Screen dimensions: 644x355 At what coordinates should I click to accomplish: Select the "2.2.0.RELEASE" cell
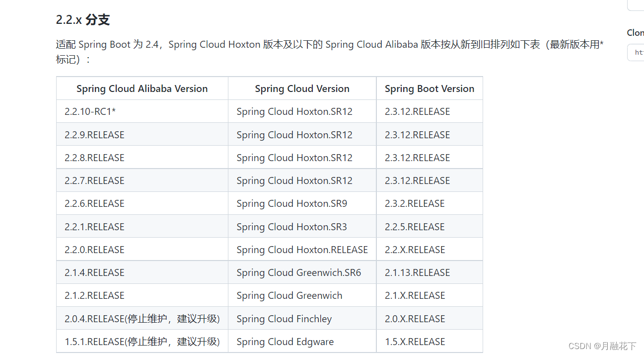coord(142,250)
